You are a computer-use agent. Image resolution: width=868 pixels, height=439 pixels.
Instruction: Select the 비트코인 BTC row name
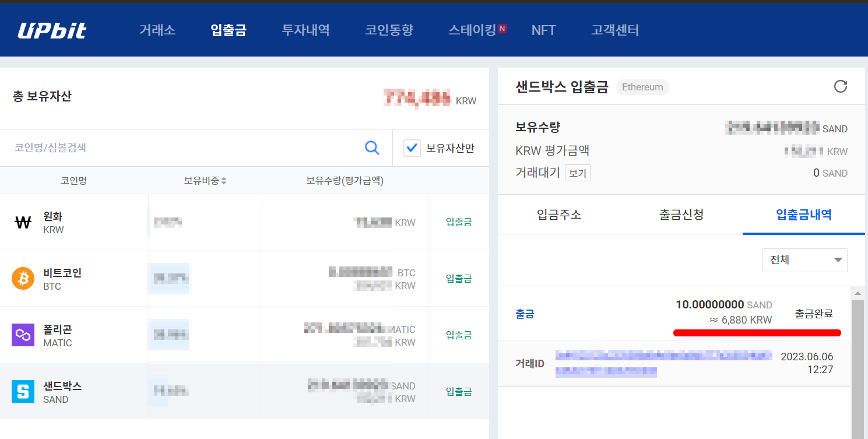pyautogui.click(x=62, y=279)
